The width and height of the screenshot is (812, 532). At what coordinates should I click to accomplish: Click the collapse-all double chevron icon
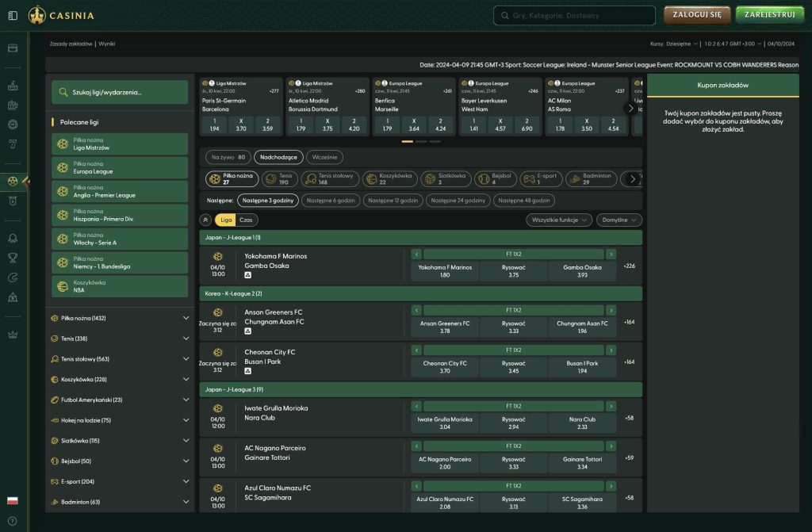(x=206, y=220)
